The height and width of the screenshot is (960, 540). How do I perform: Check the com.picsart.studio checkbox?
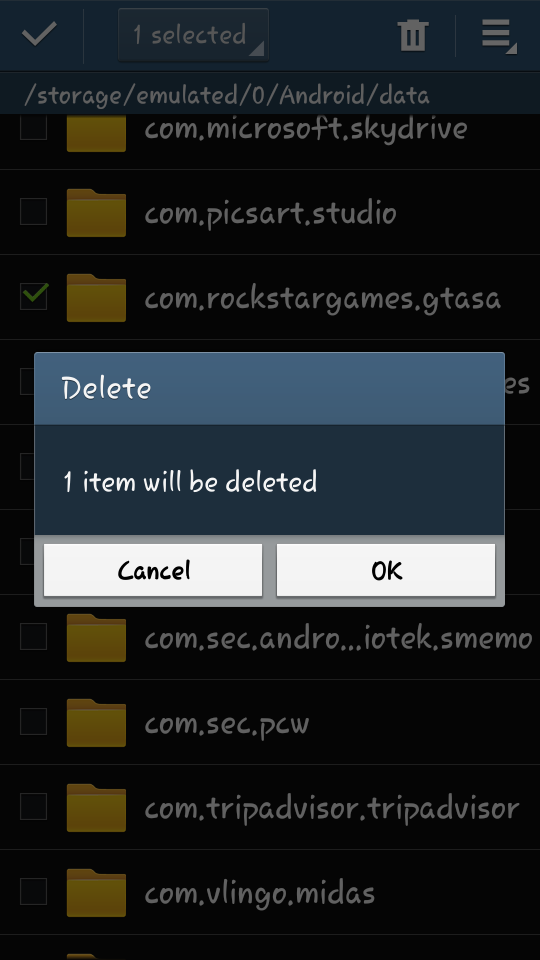[34, 211]
